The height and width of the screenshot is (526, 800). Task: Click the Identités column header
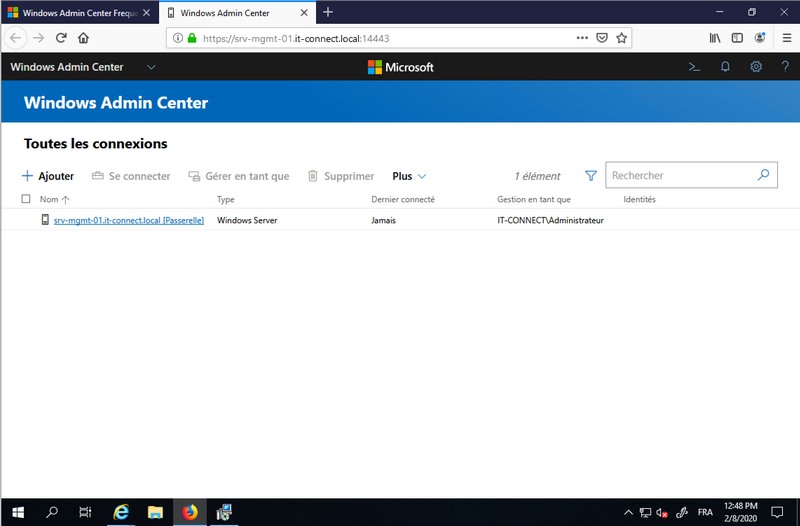click(x=639, y=199)
